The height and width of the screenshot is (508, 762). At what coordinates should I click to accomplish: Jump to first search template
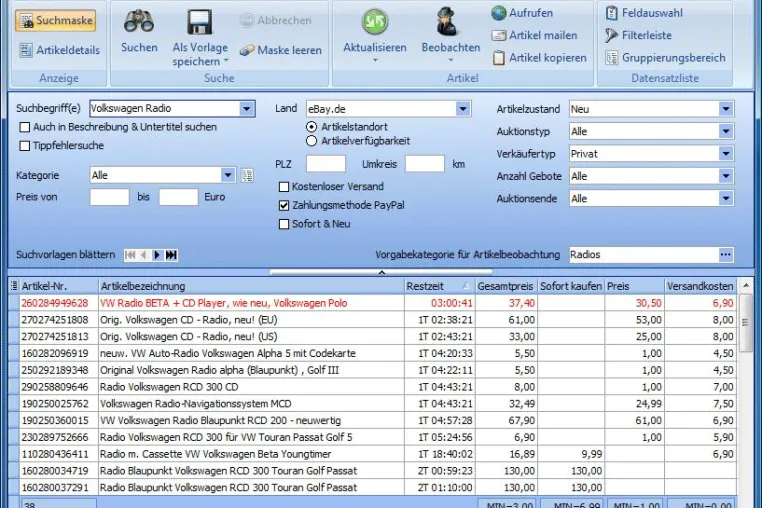[130, 255]
